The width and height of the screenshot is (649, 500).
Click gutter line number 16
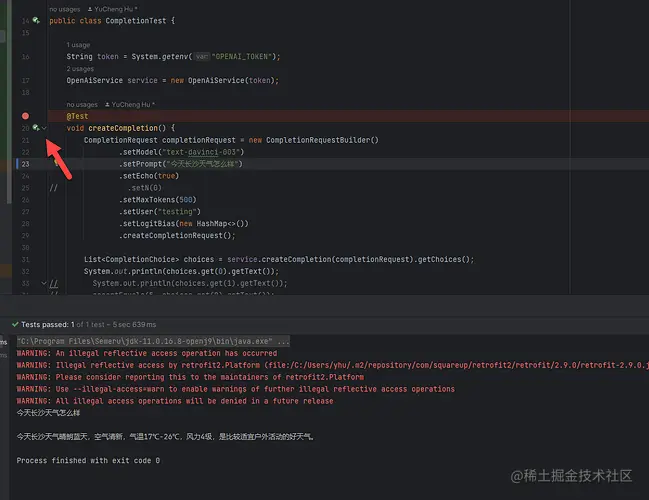pos(25,57)
